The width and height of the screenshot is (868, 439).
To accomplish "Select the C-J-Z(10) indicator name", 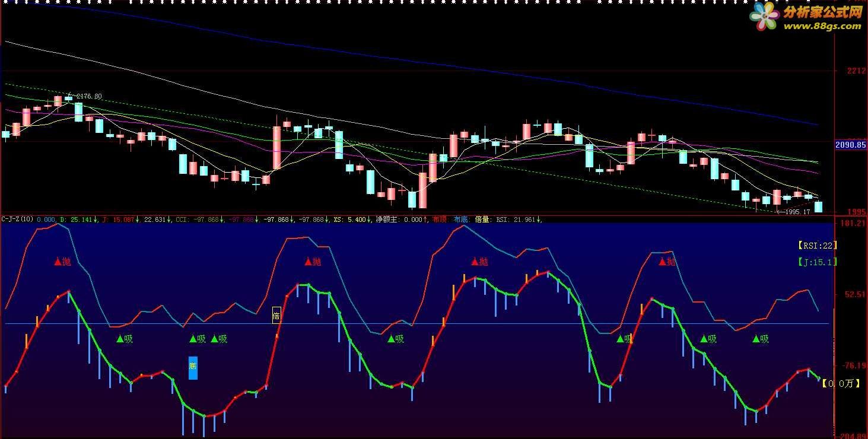I will click(x=17, y=220).
